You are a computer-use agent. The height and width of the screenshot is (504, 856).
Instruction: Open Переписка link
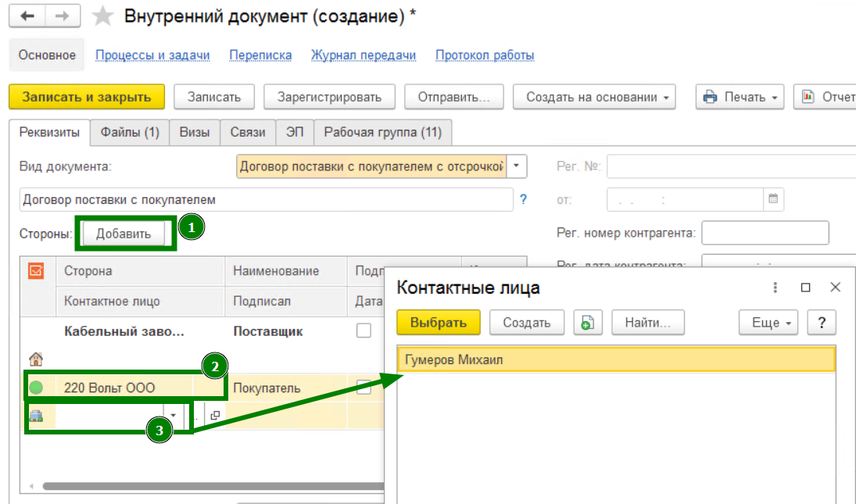coord(260,55)
